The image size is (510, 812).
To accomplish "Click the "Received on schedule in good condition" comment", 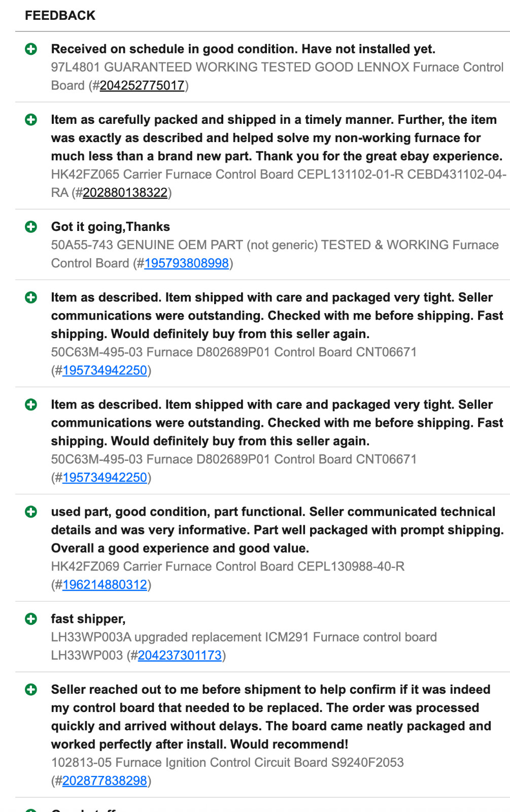I will (x=243, y=49).
